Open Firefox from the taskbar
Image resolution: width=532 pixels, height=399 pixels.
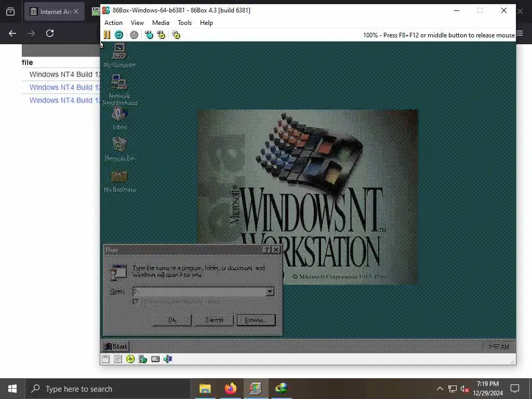tap(230, 389)
